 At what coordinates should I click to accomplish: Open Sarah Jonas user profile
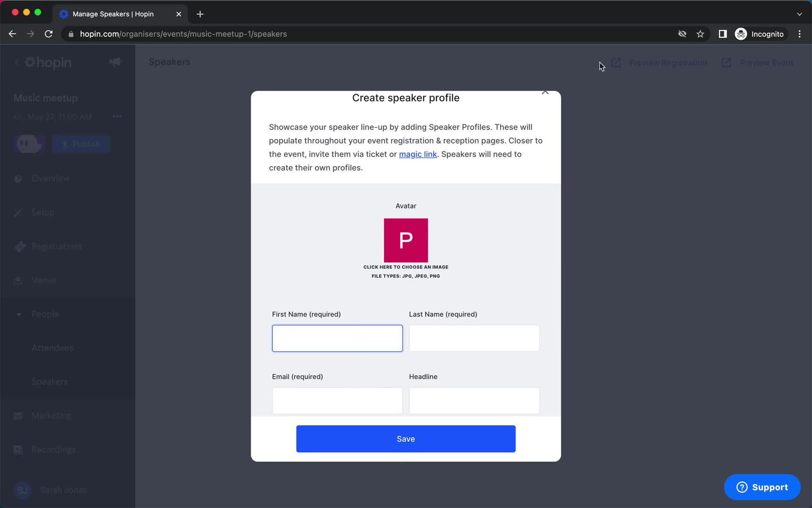[50, 490]
